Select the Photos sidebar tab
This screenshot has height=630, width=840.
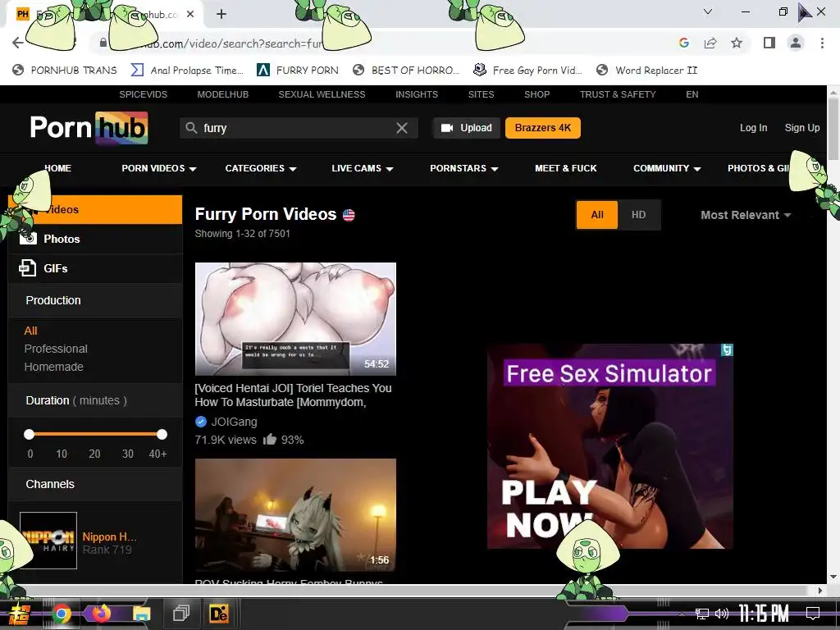(x=95, y=239)
